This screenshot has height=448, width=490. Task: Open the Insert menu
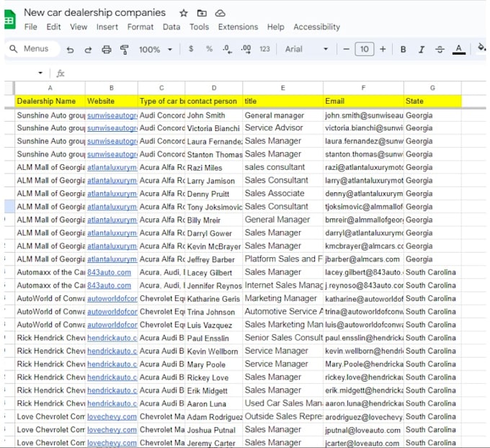[x=107, y=27]
